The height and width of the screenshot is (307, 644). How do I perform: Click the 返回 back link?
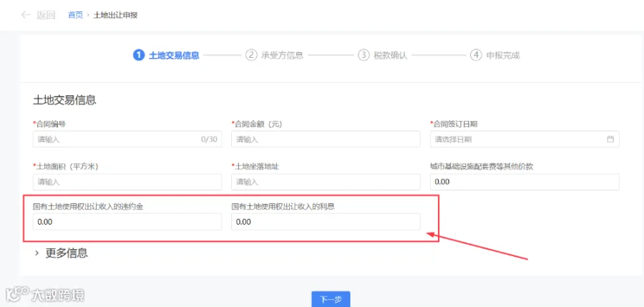[45, 15]
